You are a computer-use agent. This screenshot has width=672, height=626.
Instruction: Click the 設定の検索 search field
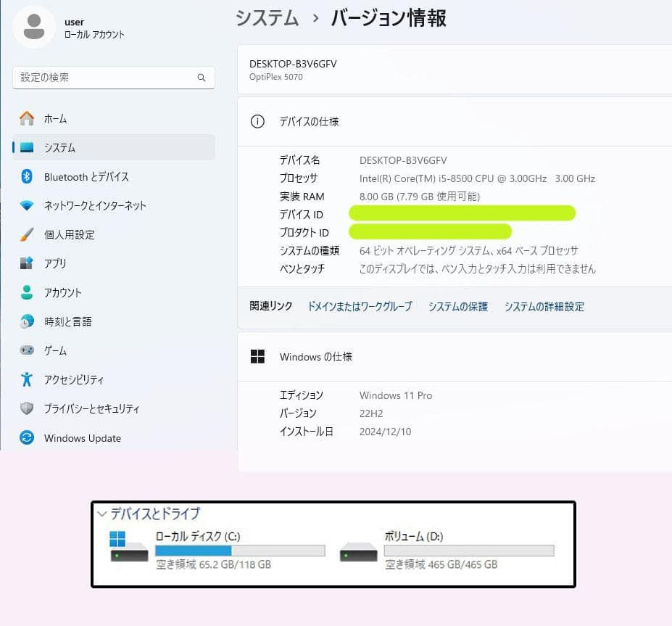tap(113, 78)
